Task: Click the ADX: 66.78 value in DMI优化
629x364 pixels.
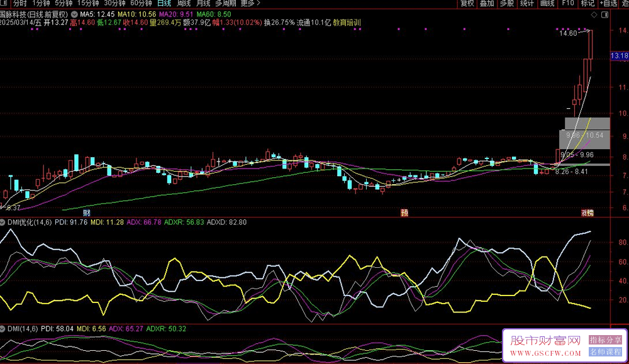Action: point(144,222)
